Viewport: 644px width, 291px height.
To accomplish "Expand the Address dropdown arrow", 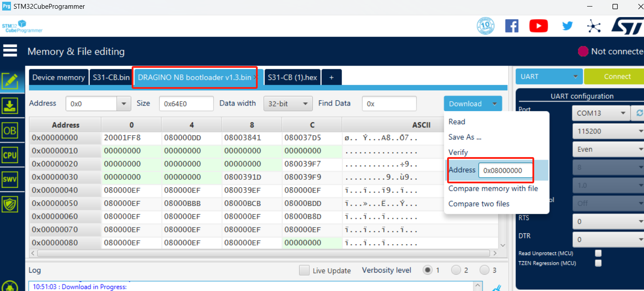I will click(x=124, y=104).
